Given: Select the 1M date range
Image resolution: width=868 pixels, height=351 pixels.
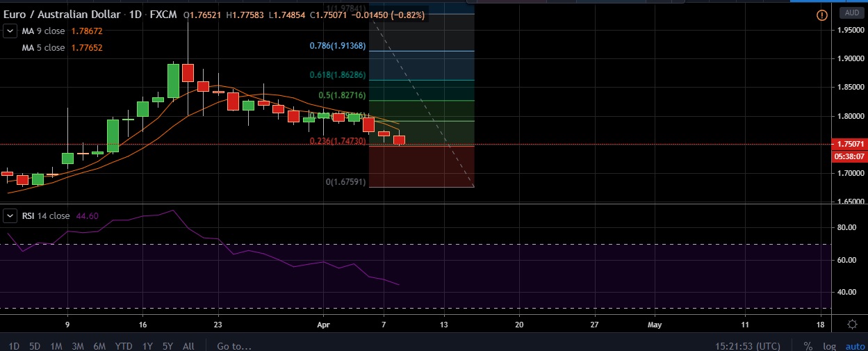Looking at the screenshot, I should [56, 345].
